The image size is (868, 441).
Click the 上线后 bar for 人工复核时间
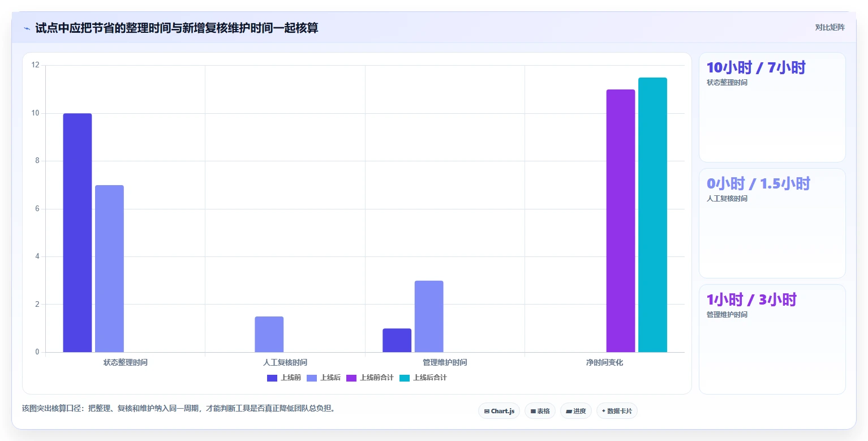pyautogui.click(x=269, y=334)
